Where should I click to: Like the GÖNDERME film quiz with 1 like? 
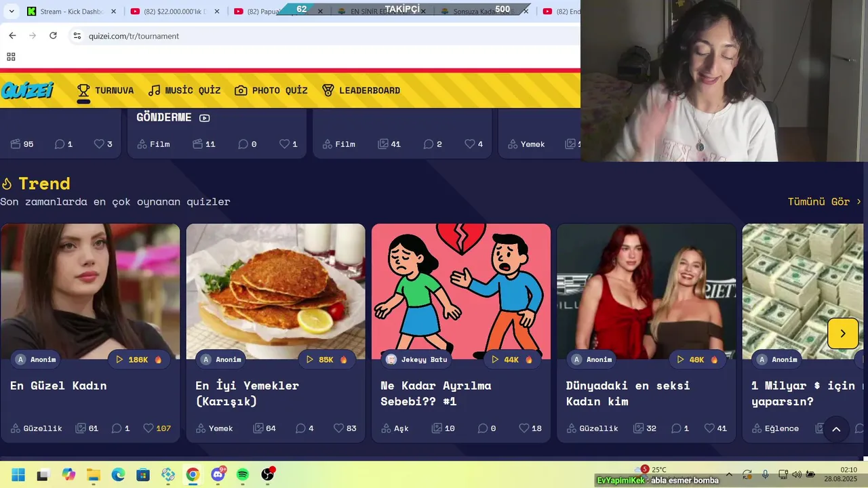point(288,144)
